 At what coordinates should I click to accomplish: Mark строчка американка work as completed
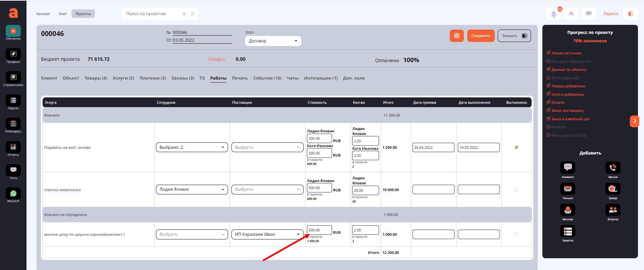pos(516,190)
